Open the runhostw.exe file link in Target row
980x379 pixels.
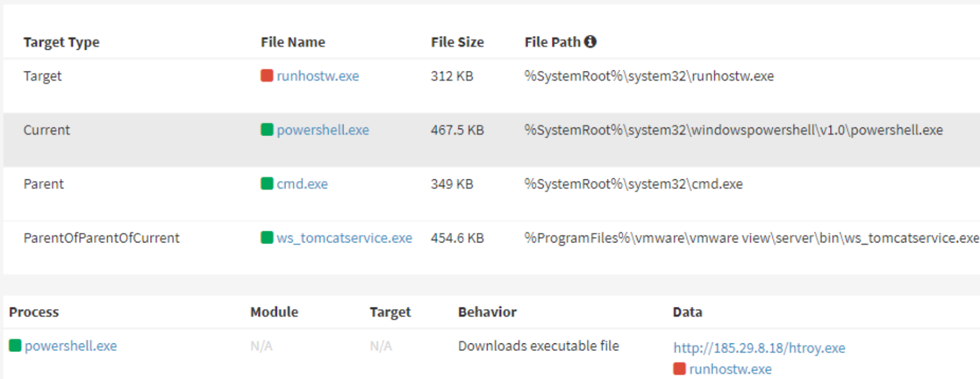[317, 76]
